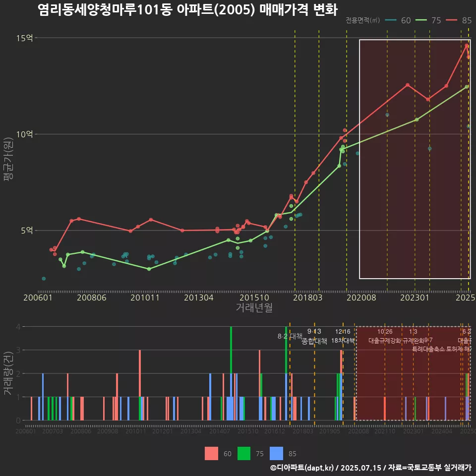Click the 3 label on the volume axis
Screen dimensions: 476x476
(18, 350)
